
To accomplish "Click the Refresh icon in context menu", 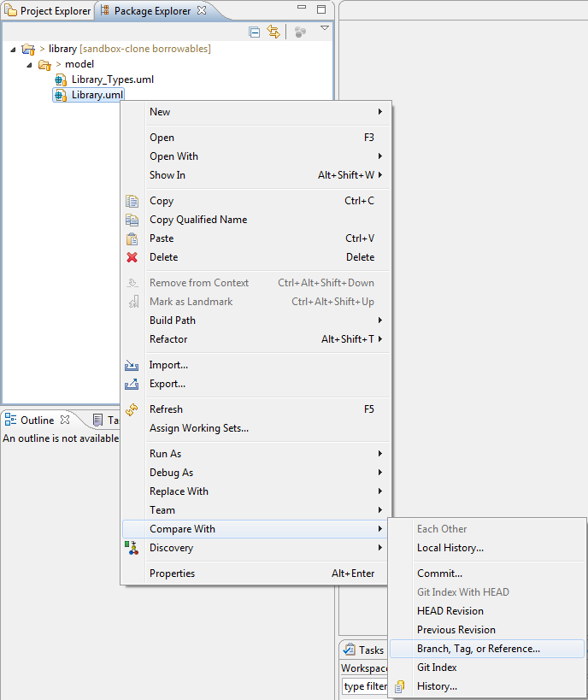I will (132, 409).
